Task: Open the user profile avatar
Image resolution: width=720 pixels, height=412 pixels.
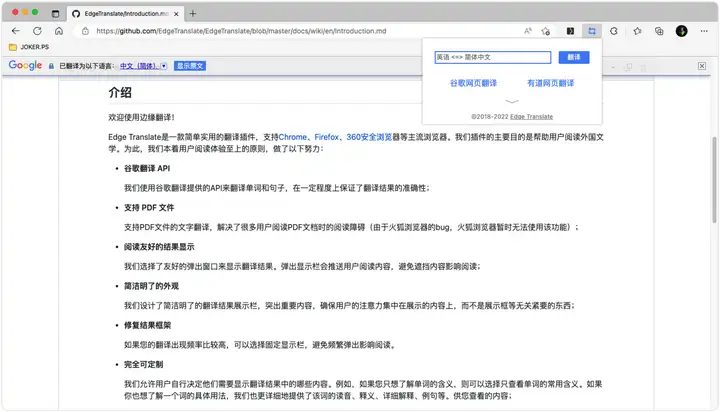Action: point(681,31)
